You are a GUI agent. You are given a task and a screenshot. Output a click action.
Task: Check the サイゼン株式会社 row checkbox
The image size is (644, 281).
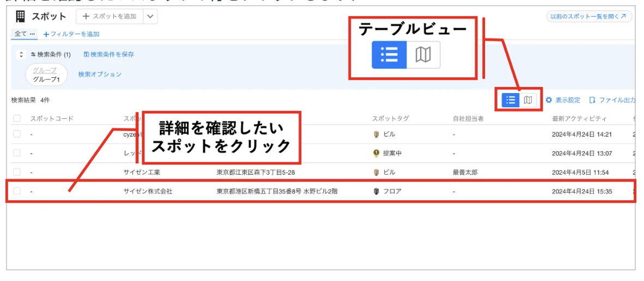[17, 191]
